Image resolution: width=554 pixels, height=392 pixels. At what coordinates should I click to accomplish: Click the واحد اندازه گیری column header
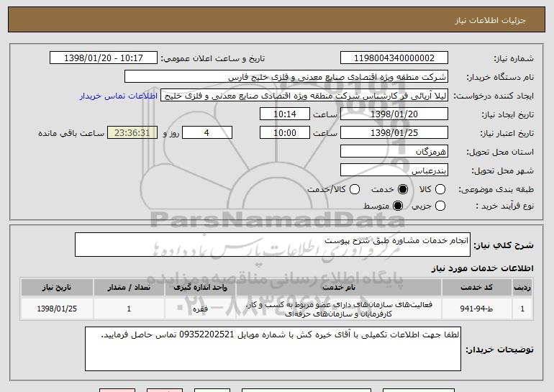click(x=200, y=288)
